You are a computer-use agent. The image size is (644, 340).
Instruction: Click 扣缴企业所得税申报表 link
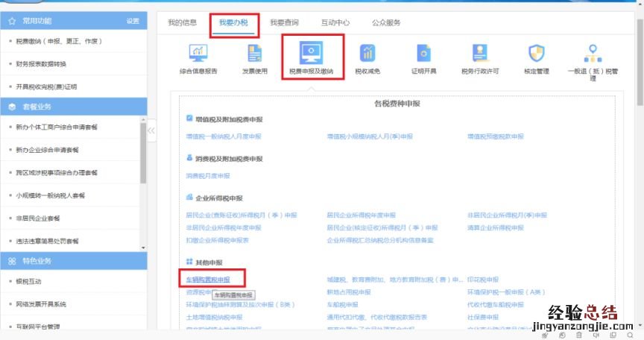(x=217, y=240)
